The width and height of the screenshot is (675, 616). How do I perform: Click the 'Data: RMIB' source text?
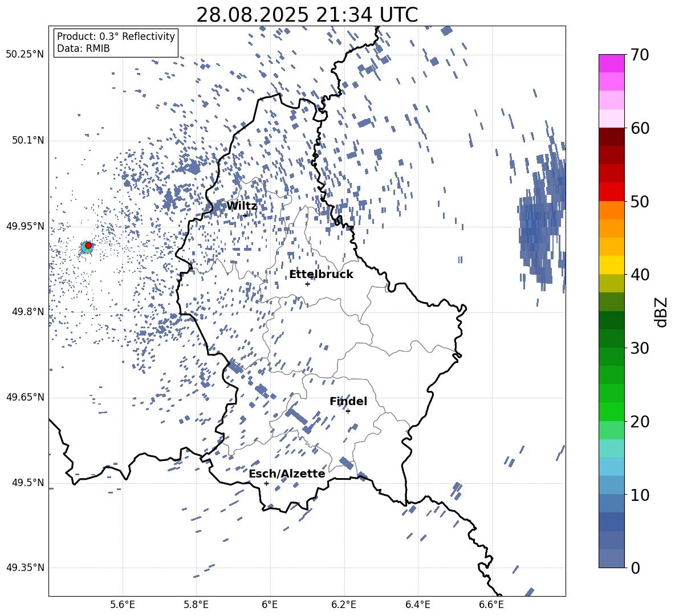coord(83,48)
